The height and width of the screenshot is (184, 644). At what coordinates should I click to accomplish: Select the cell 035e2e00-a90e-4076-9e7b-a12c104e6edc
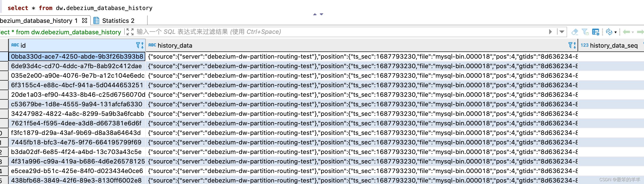[77, 76]
